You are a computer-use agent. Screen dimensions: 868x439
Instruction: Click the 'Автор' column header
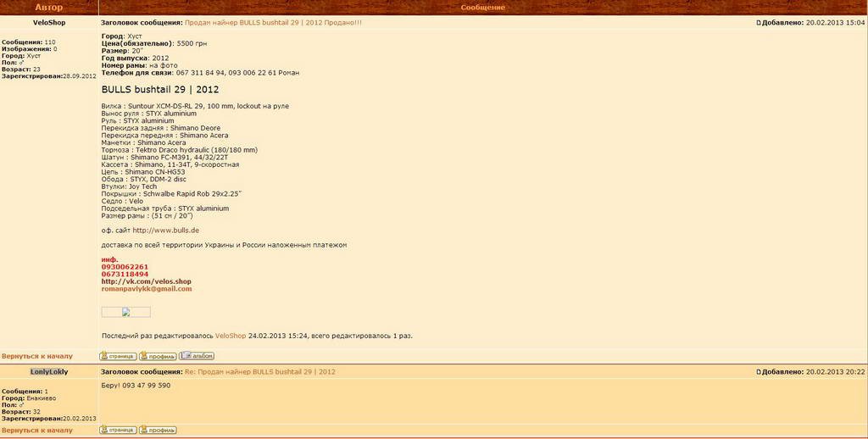tap(48, 8)
